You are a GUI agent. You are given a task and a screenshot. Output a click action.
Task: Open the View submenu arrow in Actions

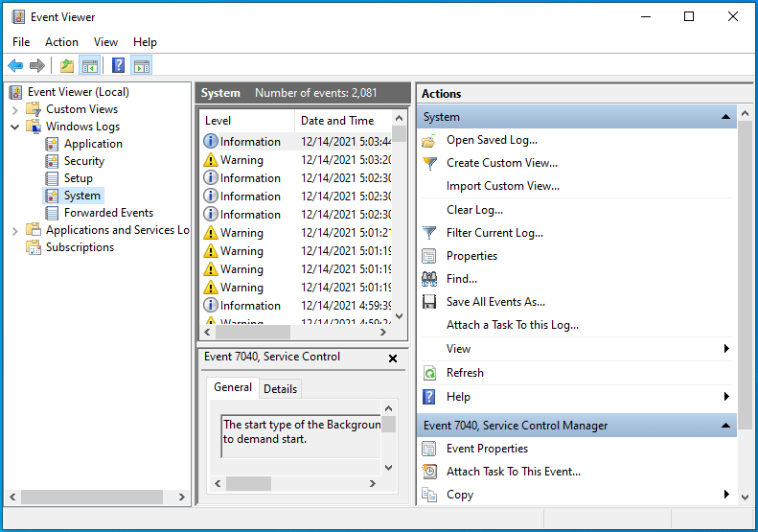(726, 349)
